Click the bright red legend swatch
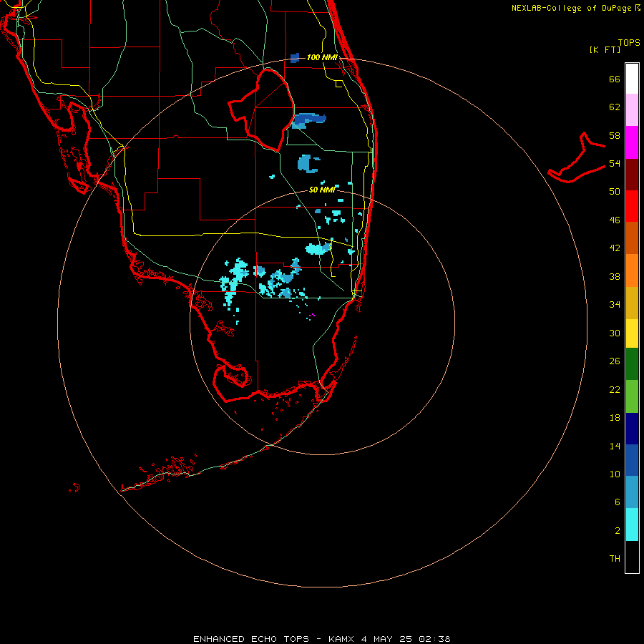 [632, 206]
